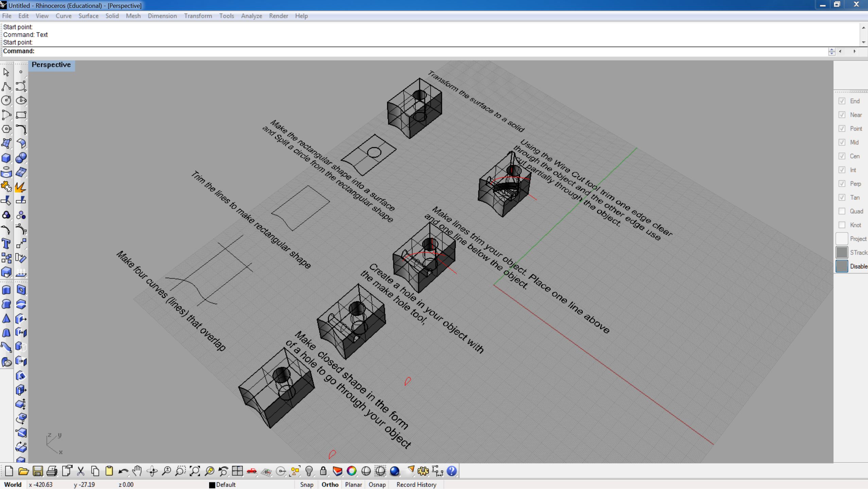Uncheck the Perp osnap checkbox

[842, 184]
